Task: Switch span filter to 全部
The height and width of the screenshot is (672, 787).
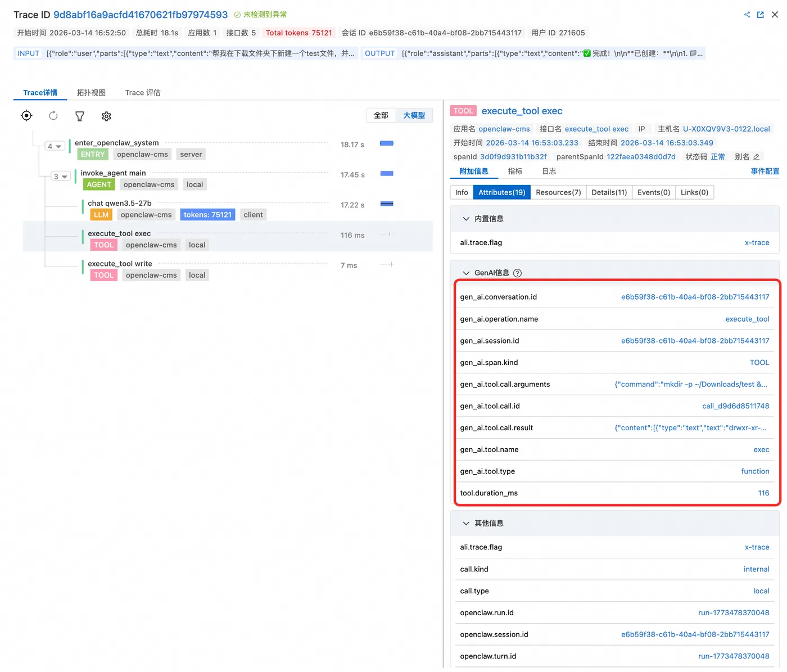Action: click(x=381, y=115)
